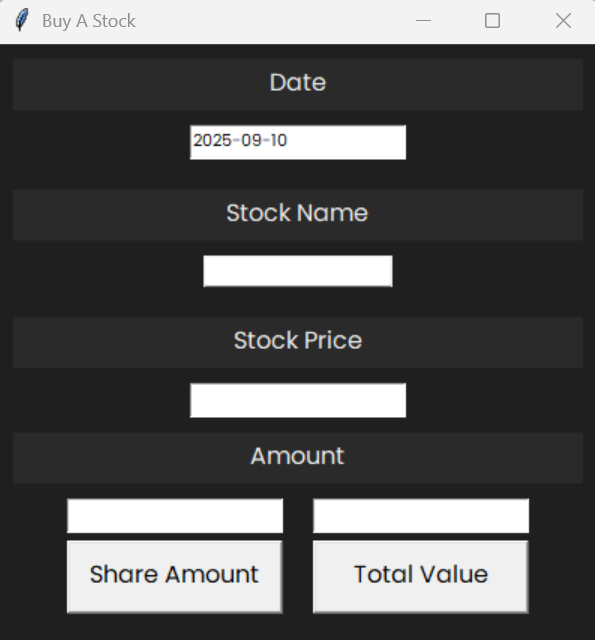Click the Amount header label
Screen dimensions: 595x640
point(298,458)
